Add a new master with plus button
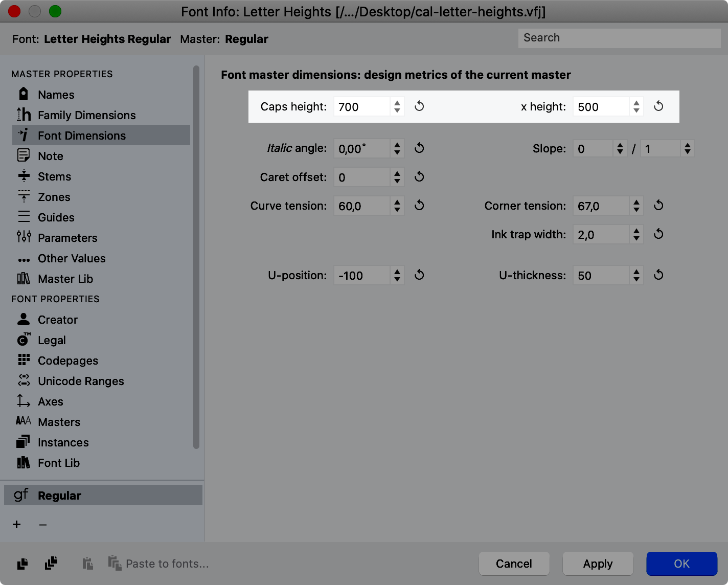728x585 pixels. (x=17, y=525)
